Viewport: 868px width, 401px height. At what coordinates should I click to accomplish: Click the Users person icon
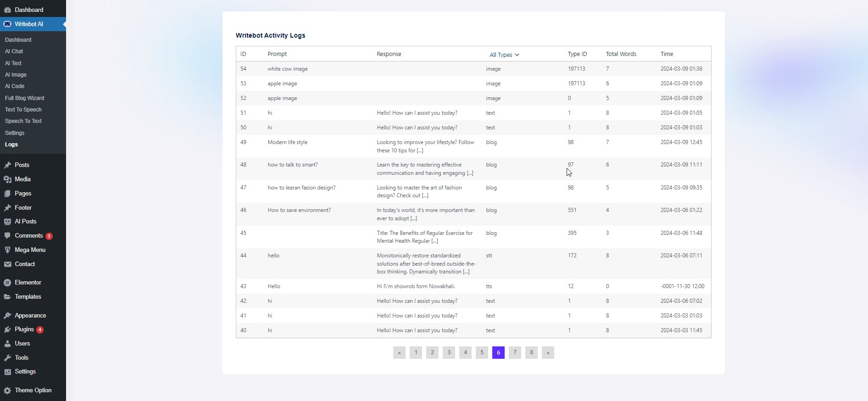7,344
